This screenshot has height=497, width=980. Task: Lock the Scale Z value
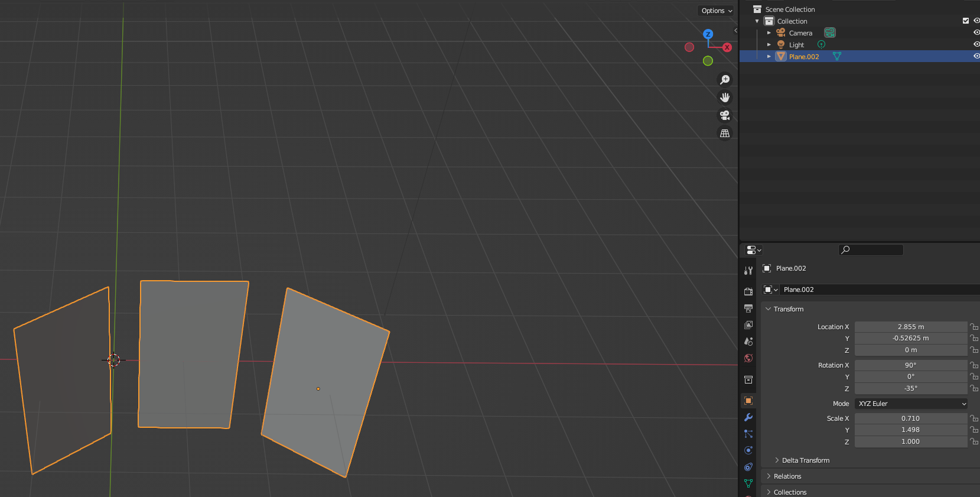tap(974, 441)
